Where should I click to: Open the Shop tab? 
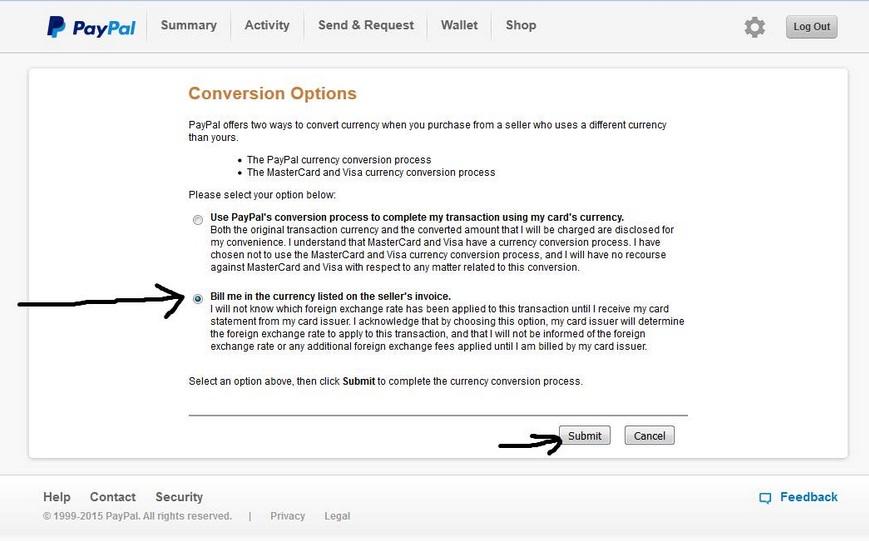[521, 25]
